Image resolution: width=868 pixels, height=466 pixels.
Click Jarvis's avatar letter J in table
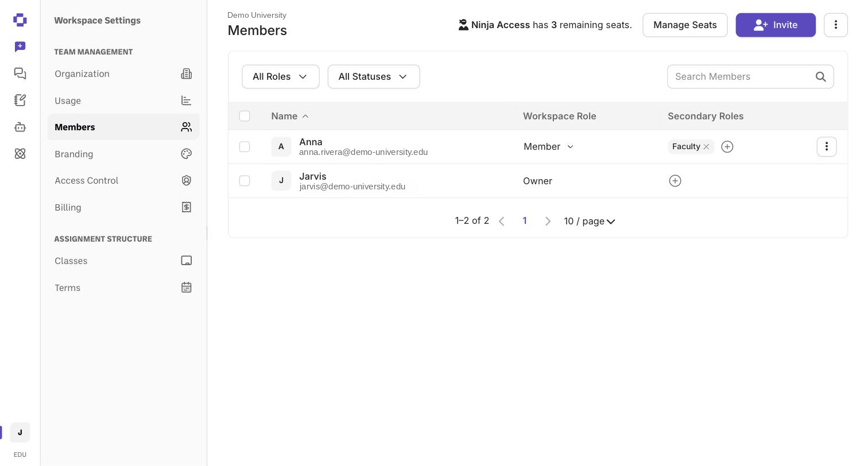pyautogui.click(x=281, y=181)
